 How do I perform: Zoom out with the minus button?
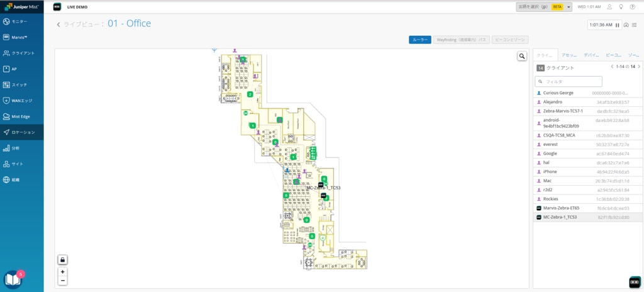(x=63, y=281)
